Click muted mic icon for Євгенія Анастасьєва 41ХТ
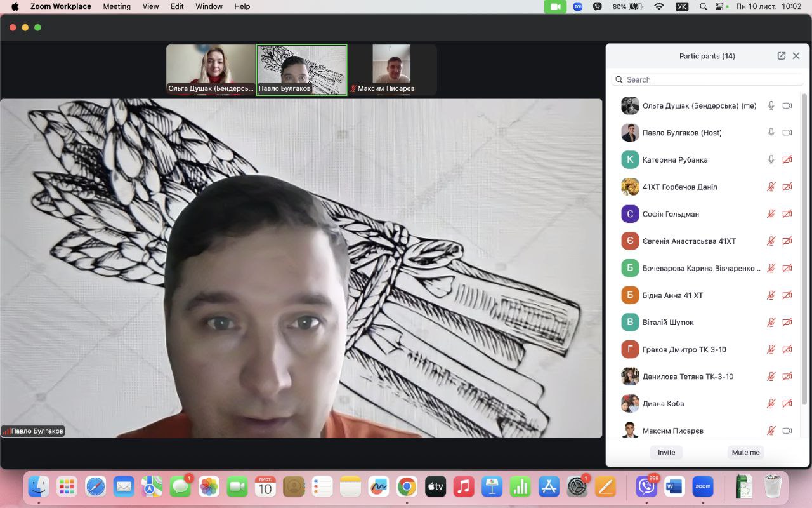Screen dimensions: 812x508 click(771, 241)
